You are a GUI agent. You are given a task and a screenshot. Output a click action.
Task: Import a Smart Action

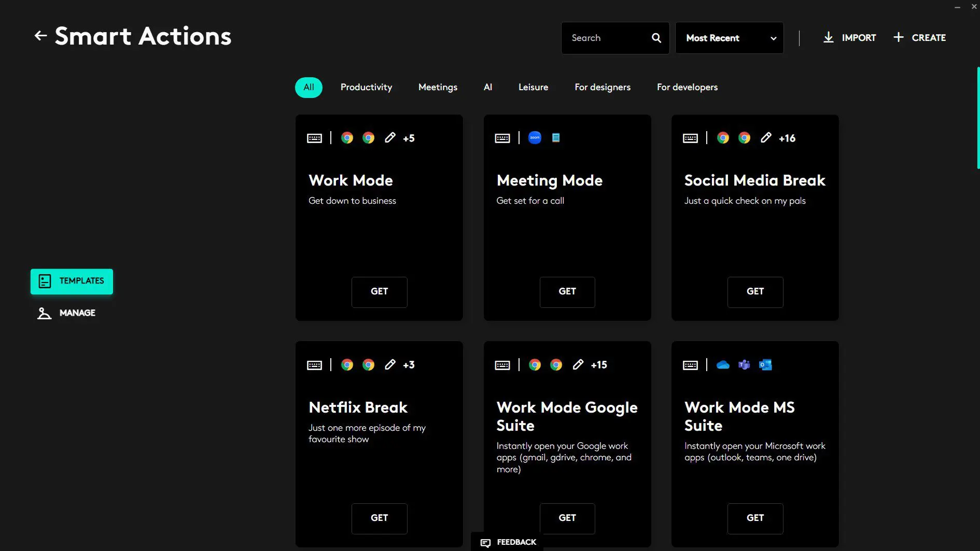pos(849,38)
